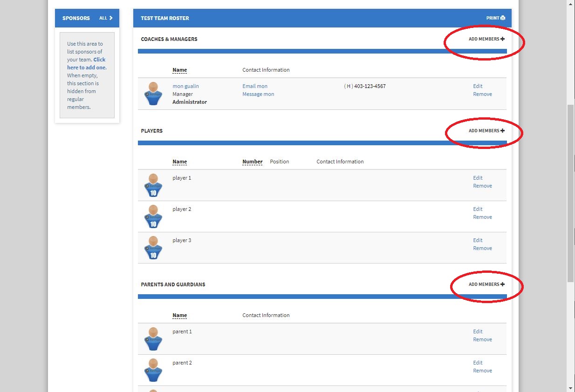Click the phone number 403-123-4567

pyautogui.click(x=370, y=86)
